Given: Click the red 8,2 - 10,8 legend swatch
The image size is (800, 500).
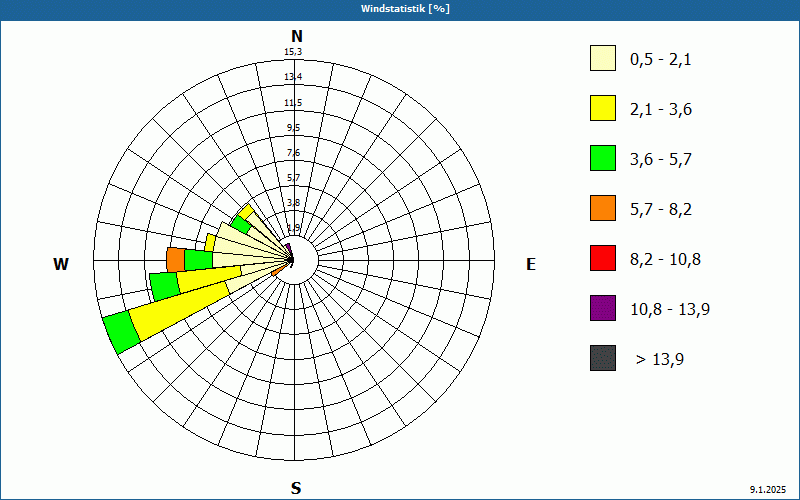Looking at the screenshot, I should (x=603, y=258).
